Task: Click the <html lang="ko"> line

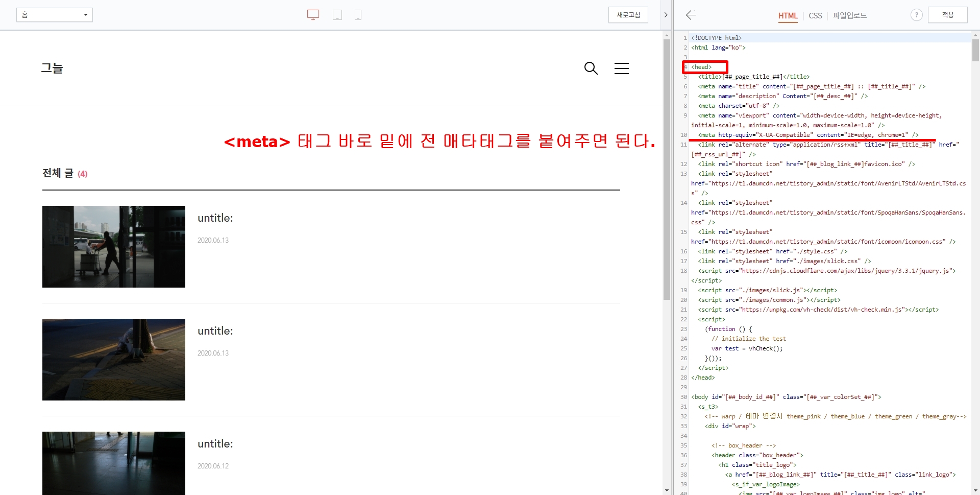Action: 718,48
